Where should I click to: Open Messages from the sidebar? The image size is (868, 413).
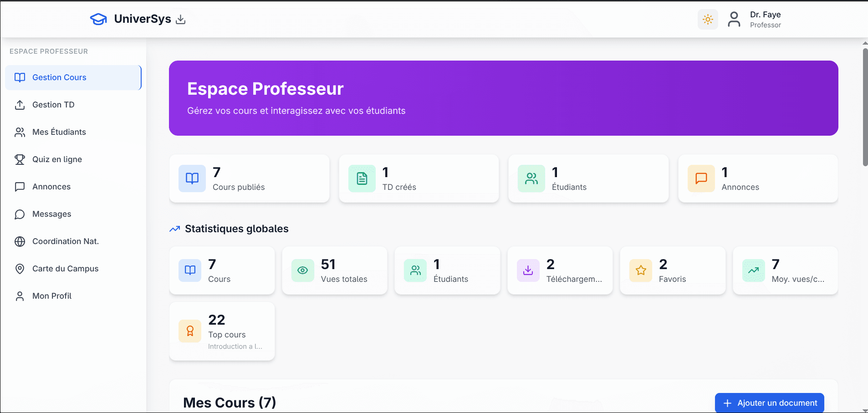click(73, 214)
